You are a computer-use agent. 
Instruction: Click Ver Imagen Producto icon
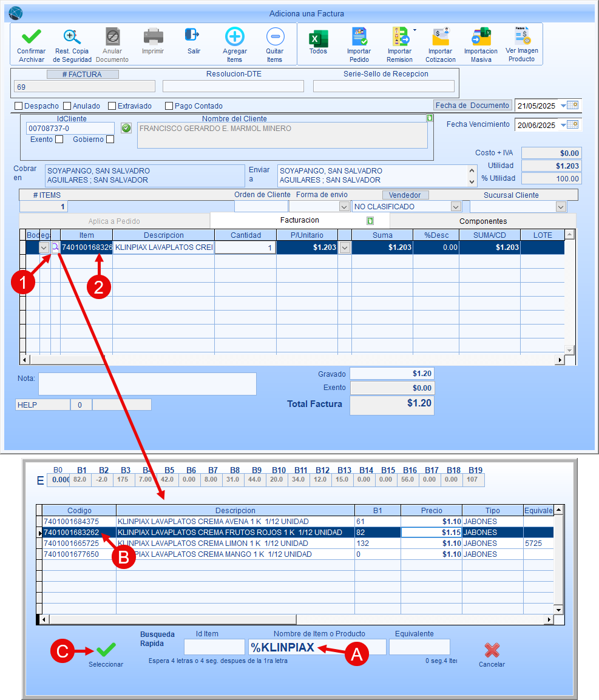[522, 36]
